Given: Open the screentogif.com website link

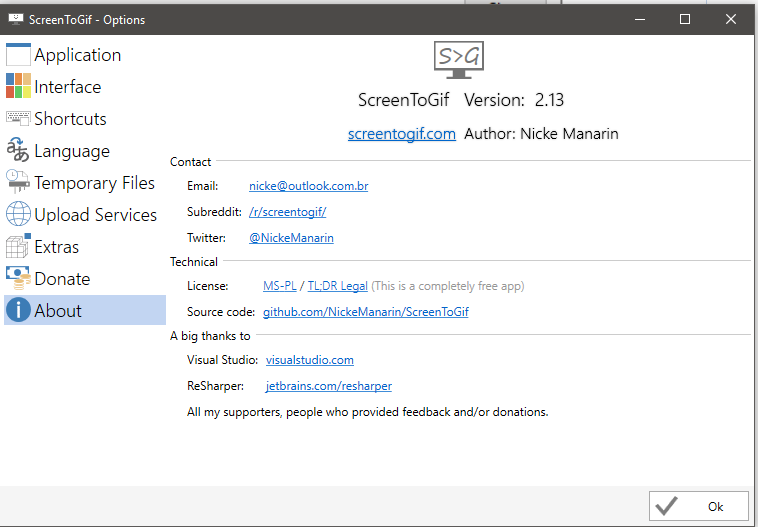Looking at the screenshot, I should click(402, 133).
